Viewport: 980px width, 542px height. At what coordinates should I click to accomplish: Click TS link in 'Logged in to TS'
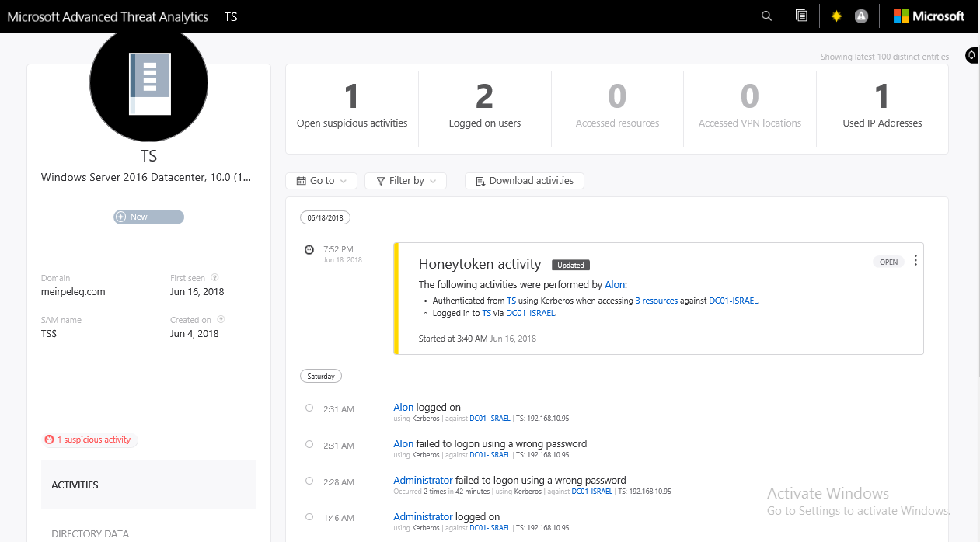(487, 313)
